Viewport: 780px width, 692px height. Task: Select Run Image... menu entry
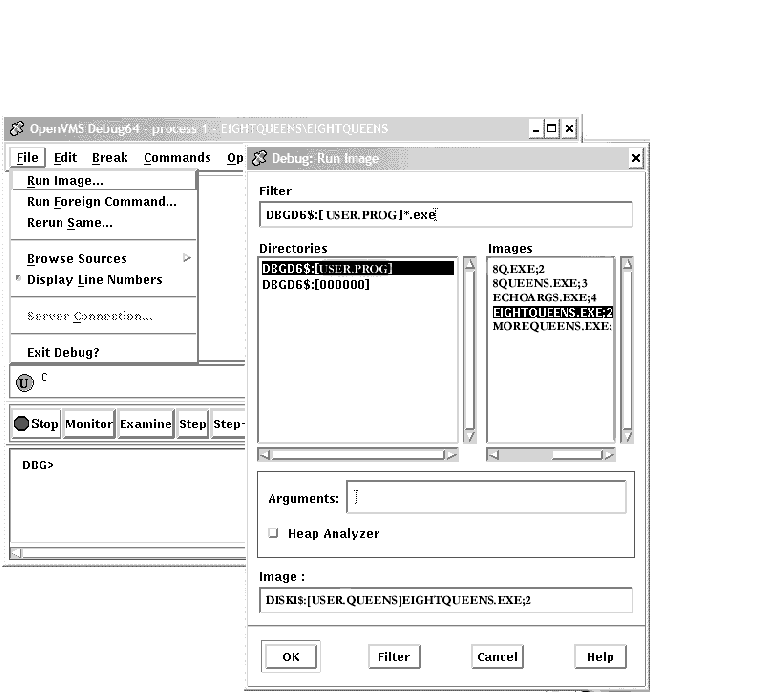click(x=65, y=181)
